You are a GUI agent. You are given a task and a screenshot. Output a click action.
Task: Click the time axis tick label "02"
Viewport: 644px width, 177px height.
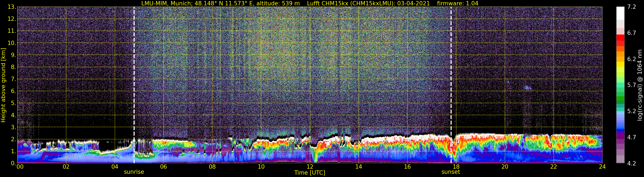coord(66,167)
